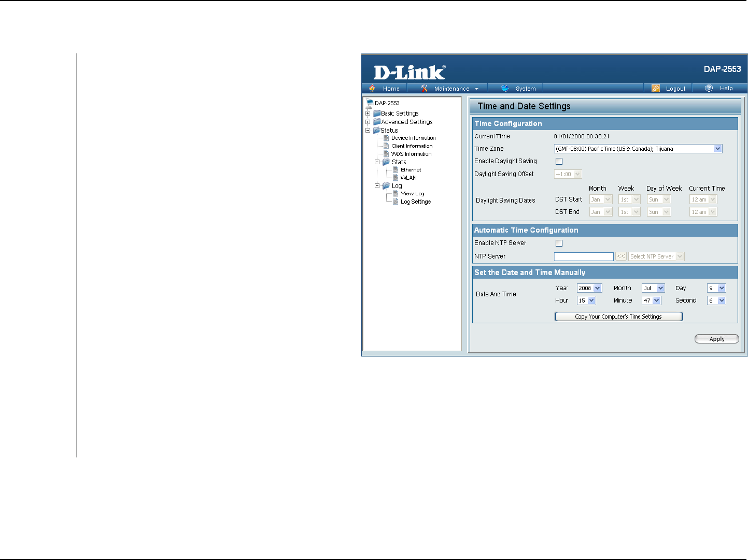Select the DAP-2553 root device icon

coord(369,103)
